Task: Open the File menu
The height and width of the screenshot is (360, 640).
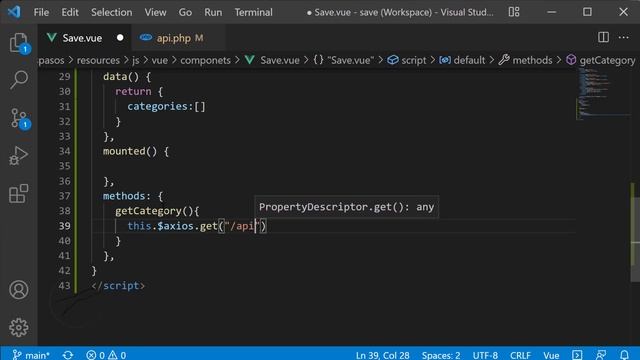Action: [x=41, y=12]
